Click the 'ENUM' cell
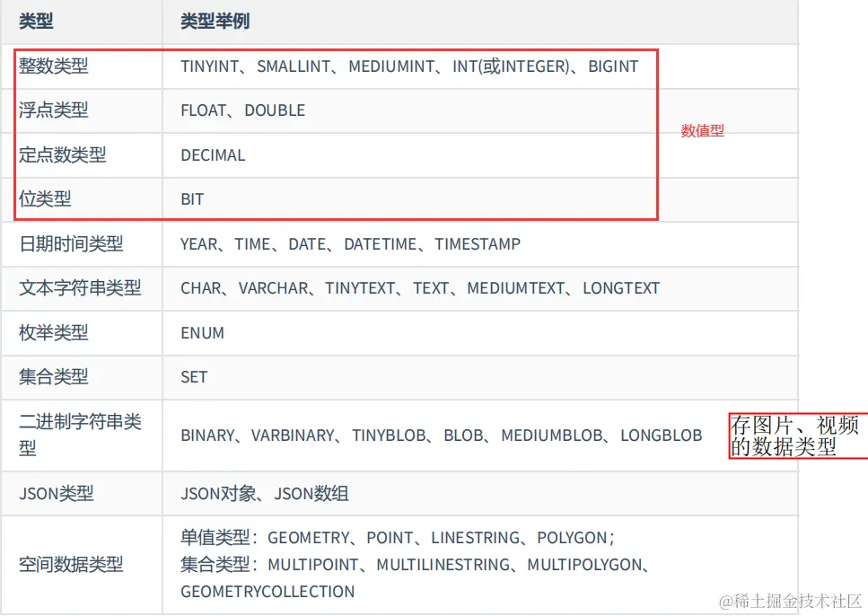The image size is (868, 616). pyautogui.click(x=480, y=333)
